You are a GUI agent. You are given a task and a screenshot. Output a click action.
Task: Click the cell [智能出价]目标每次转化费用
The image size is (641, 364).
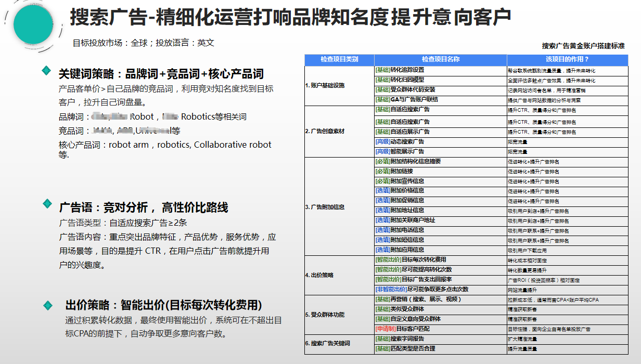pos(441,260)
